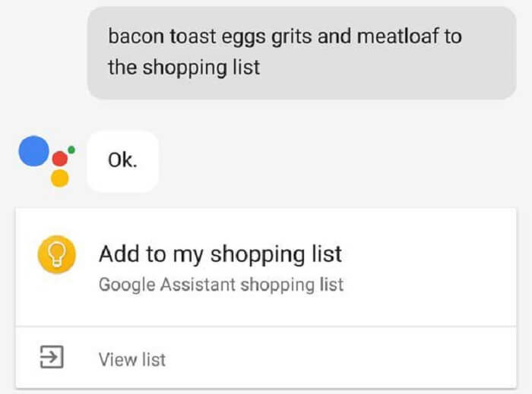Tap the word 'toast' in user message

point(193,36)
